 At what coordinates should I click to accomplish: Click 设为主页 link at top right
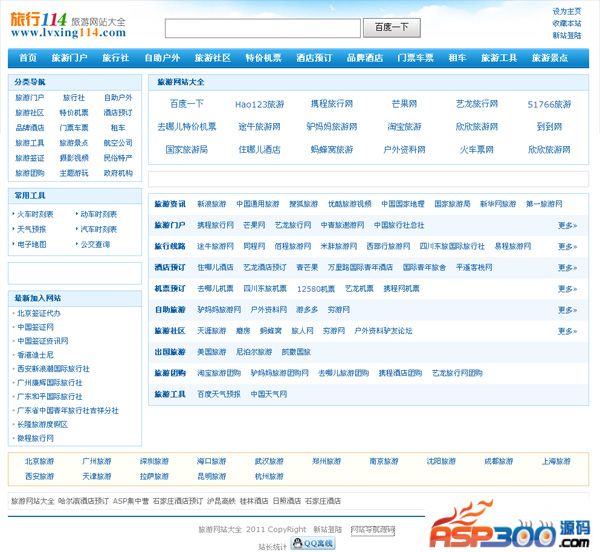[x=567, y=11]
